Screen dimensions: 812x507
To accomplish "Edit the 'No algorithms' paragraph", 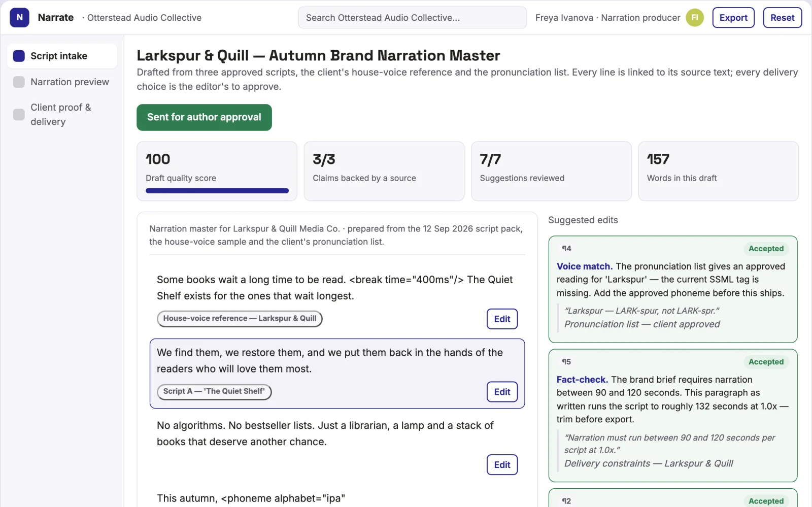I will 502,464.
